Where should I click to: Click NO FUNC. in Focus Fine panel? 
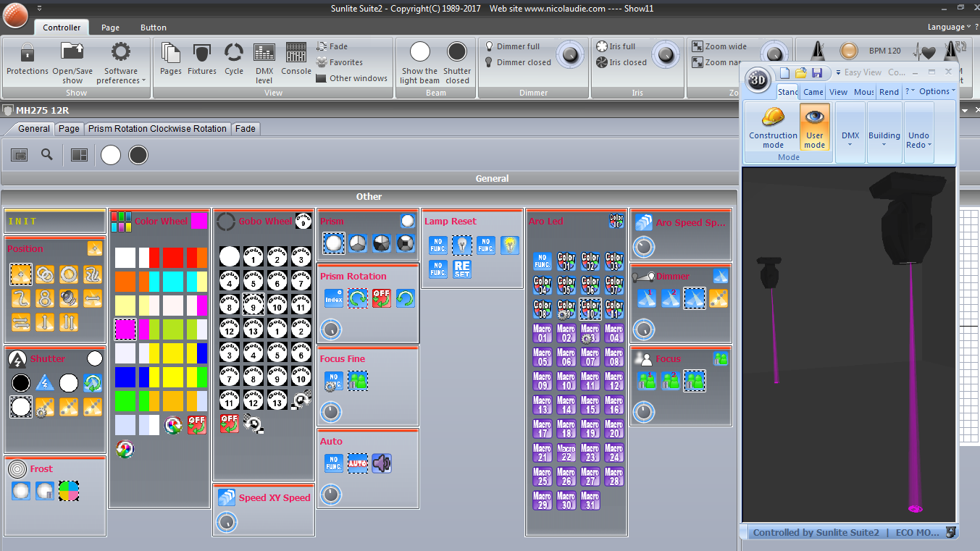click(x=333, y=381)
